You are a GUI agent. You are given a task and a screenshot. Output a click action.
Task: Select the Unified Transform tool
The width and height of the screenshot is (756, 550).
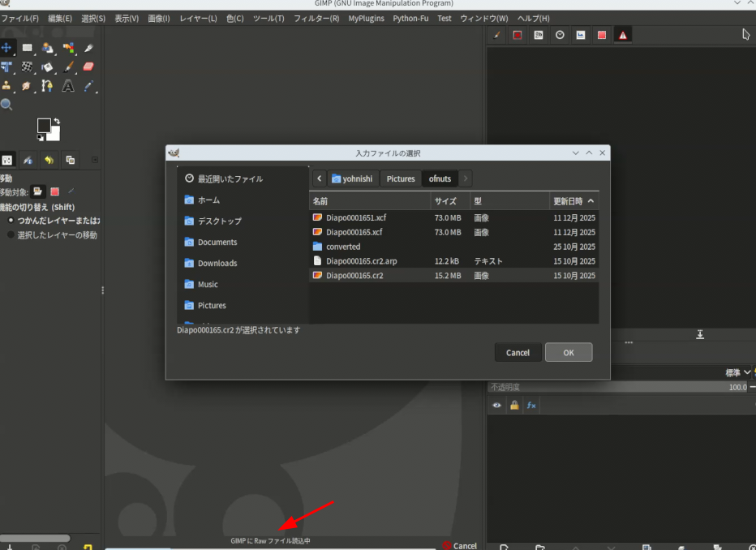click(6, 67)
